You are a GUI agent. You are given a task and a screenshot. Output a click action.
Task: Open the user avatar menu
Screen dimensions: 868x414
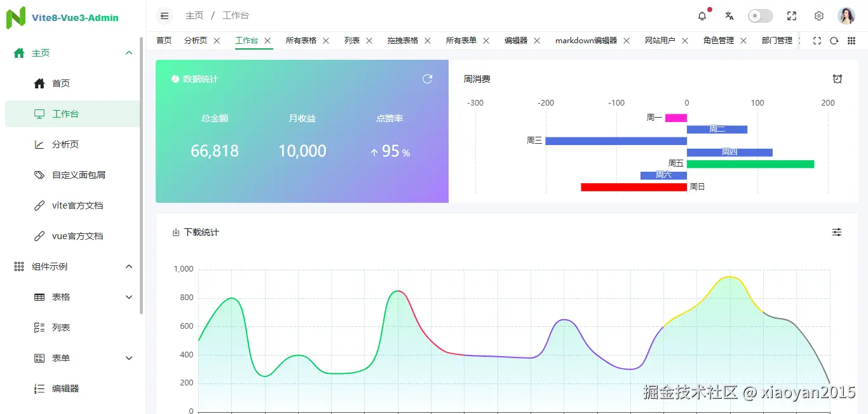(x=846, y=16)
